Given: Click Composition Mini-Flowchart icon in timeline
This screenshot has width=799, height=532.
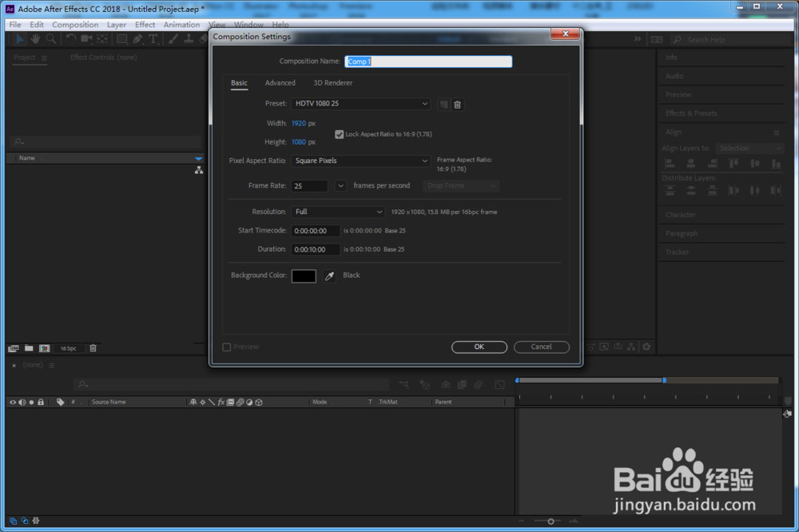Looking at the screenshot, I should 403,385.
